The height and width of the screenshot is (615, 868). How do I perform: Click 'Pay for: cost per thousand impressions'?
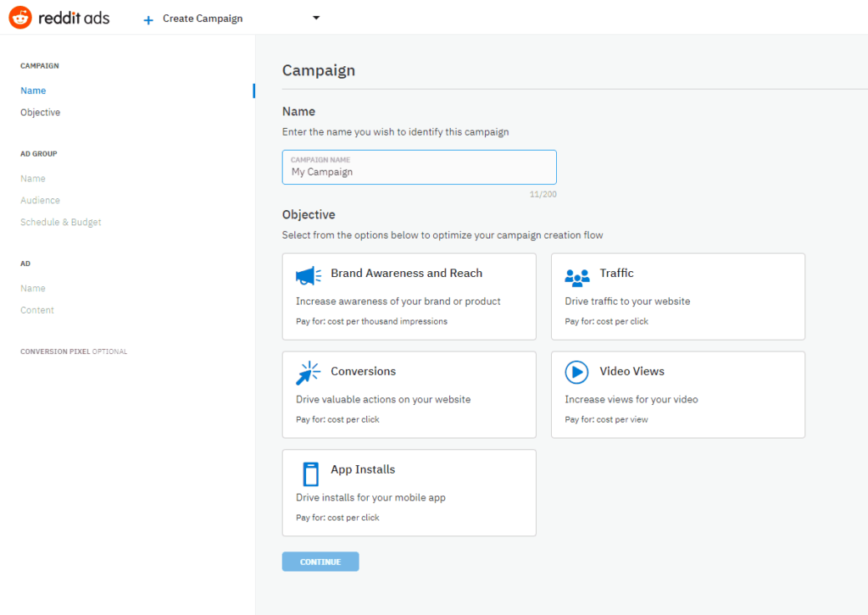click(x=371, y=321)
